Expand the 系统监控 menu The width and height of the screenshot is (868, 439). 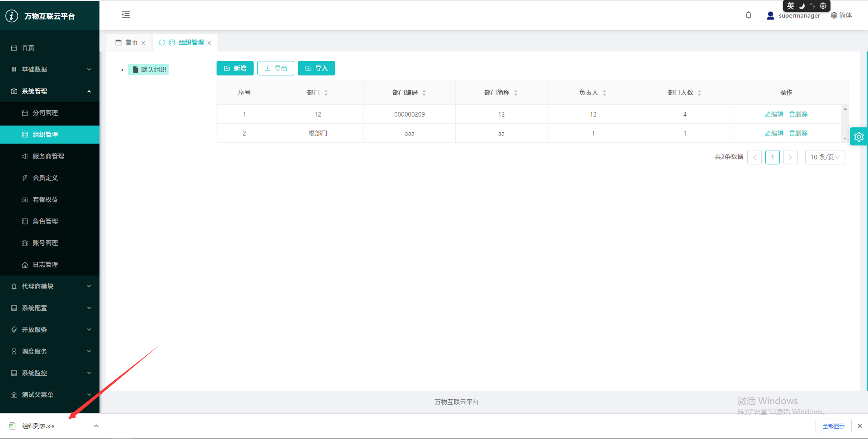tap(50, 373)
